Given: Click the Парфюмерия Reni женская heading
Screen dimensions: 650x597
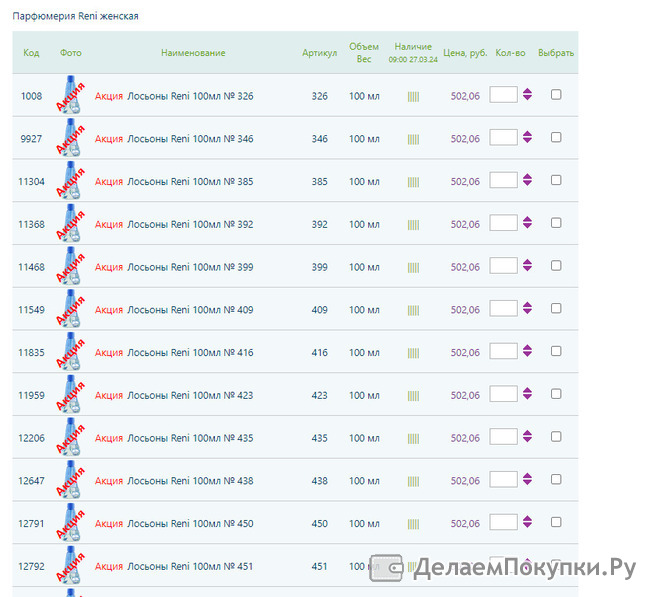Looking at the screenshot, I should pos(75,16).
